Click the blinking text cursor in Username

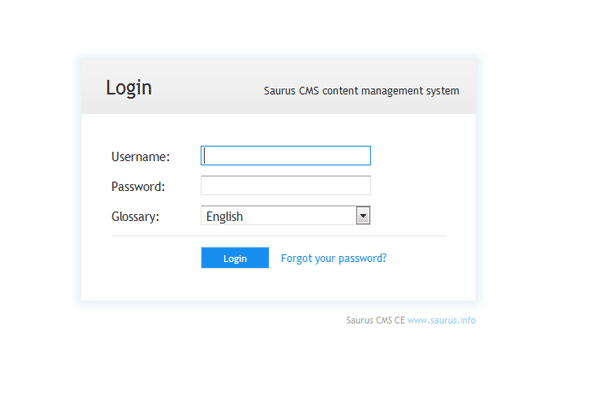point(205,156)
